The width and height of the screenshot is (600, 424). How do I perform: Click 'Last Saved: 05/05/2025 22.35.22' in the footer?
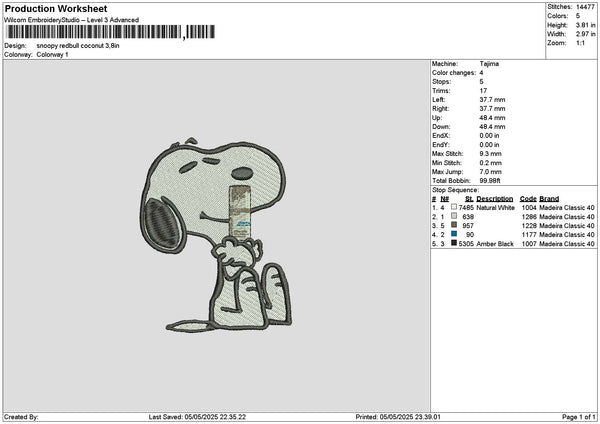click(197, 417)
